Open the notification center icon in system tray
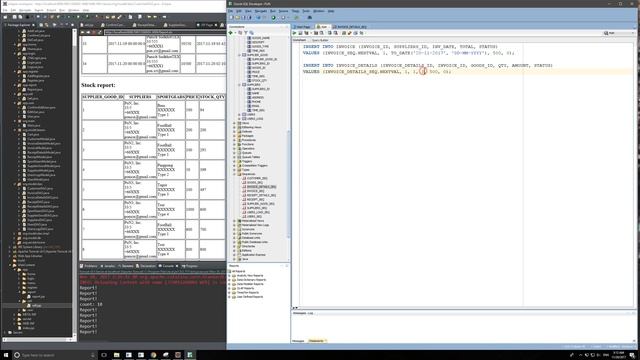 pos(632,355)
